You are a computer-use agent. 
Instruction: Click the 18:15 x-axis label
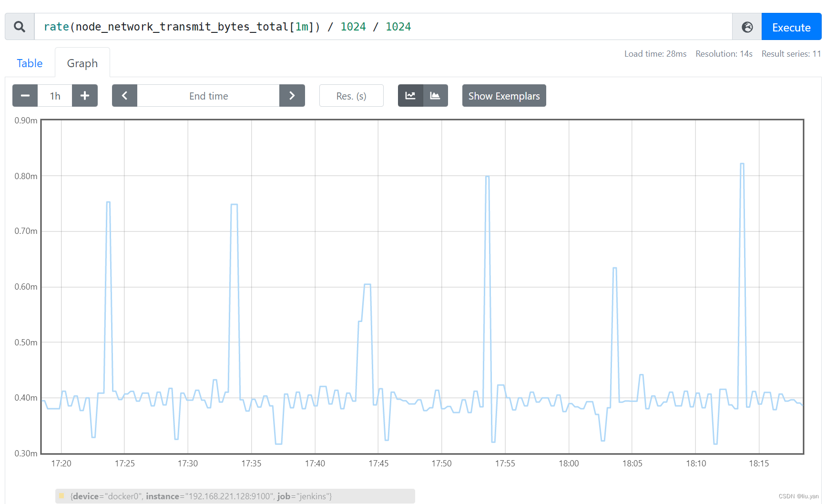pyautogui.click(x=759, y=464)
